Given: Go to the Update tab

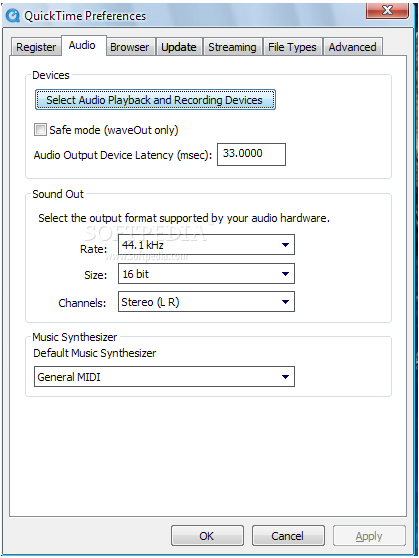Looking at the screenshot, I should point(179,47).
